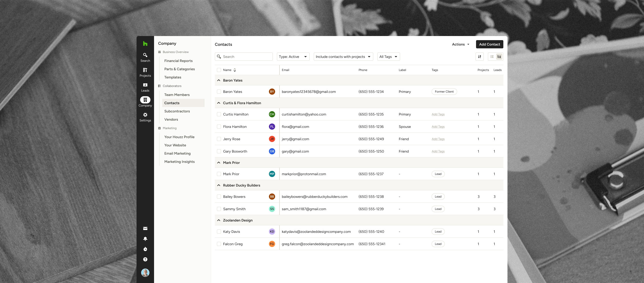644x283 pixels.
Task: Open the Email Marketing page
Action: [177, 153]
